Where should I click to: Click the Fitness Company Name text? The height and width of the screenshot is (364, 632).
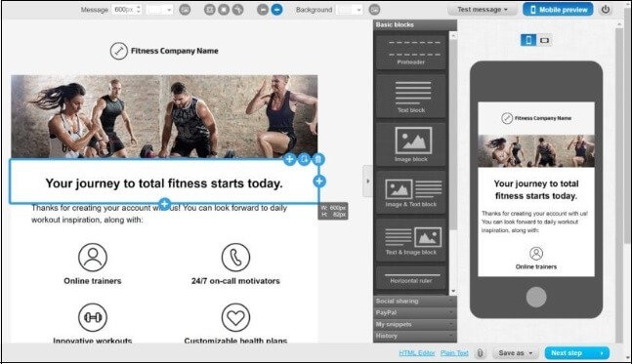[175, 51]
